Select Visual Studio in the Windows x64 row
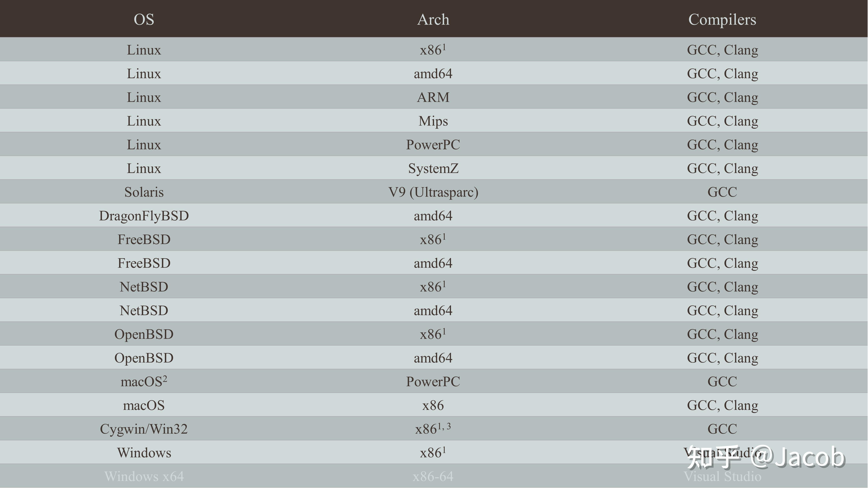The width and height of the screenshot is (868, 493). click(722, 476)
